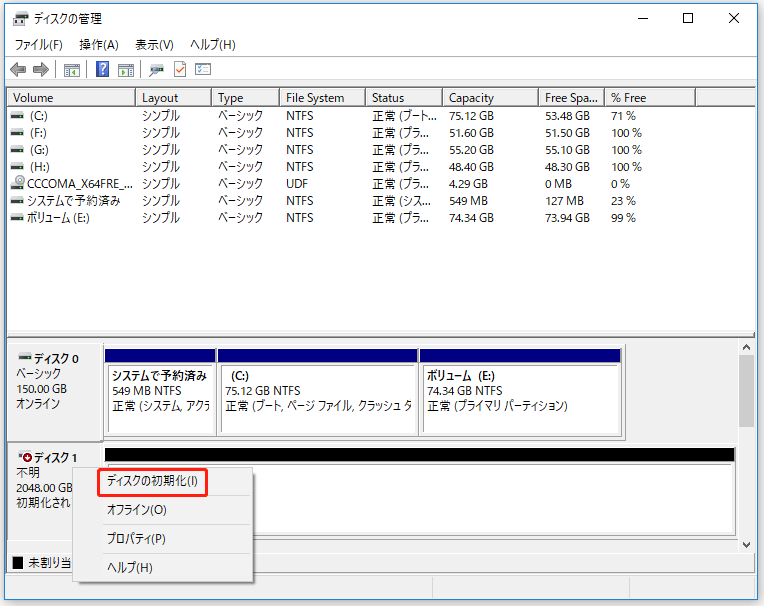This screenshot has height=606, width=764.
Task: Choose プロパティ(P) from context menu
Action: (136, 539)
